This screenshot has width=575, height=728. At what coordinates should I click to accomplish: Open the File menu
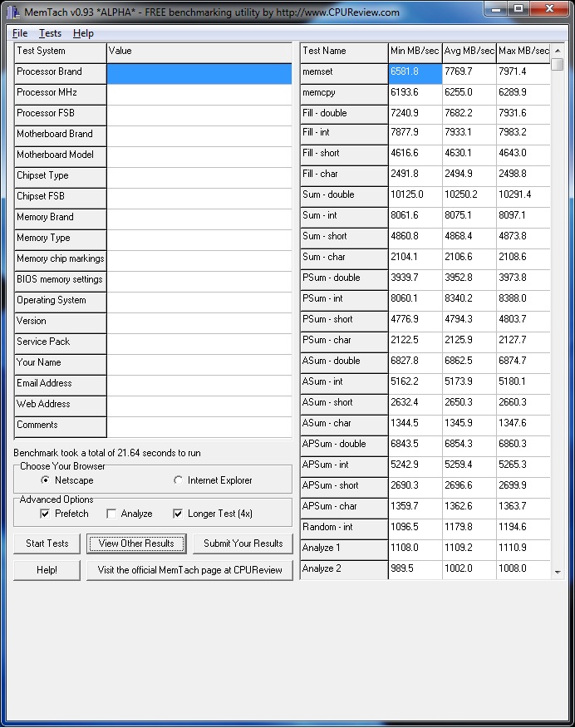tap(19, 33)
